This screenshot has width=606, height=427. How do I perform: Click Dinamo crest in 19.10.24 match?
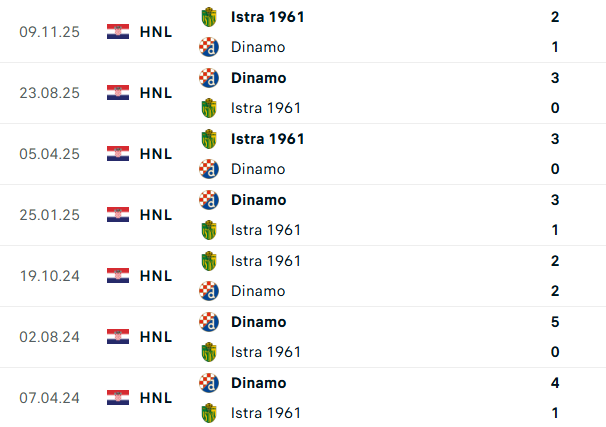point(209,291)
